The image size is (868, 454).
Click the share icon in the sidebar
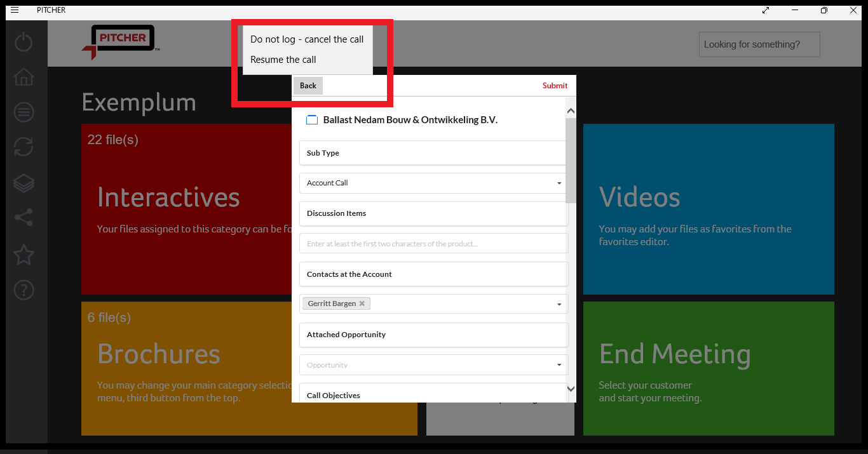pyautogui.click(x=23, y=218)
